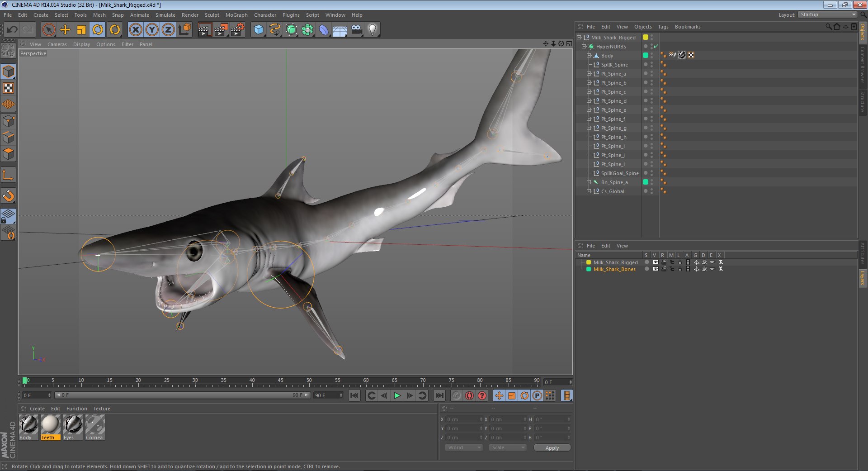Select the SplIKGoal_Spine object row
This screenshot has height=471, width=868.
(x=619, y=173)
